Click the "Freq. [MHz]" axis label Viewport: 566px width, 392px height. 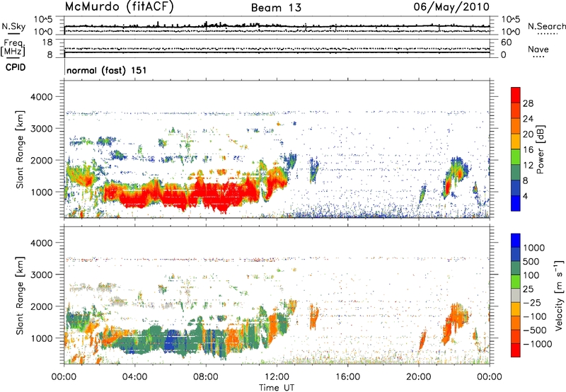13,48
